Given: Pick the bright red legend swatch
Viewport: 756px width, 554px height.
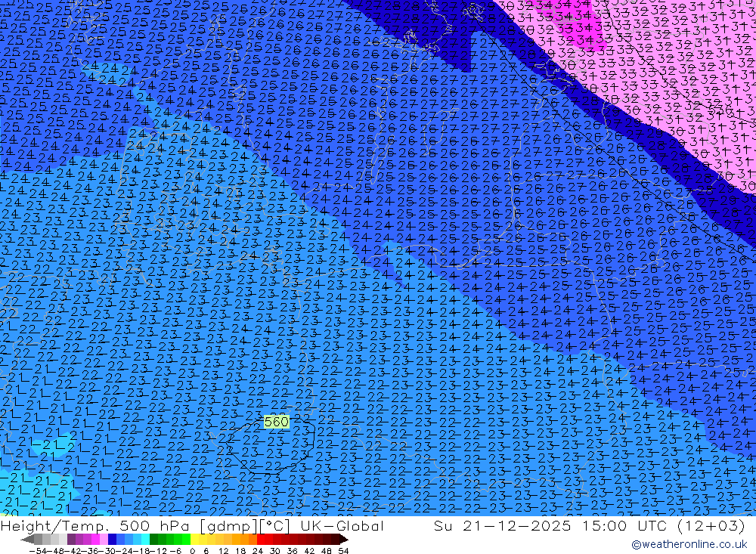Looking at the screenshot, I should tap(261, 540).
